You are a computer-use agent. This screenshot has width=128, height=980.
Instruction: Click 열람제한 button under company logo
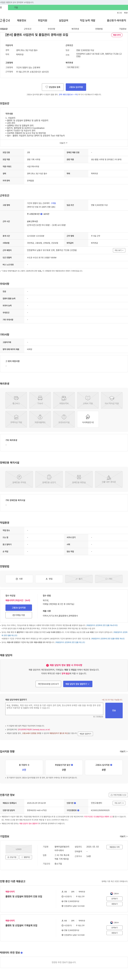26,857
